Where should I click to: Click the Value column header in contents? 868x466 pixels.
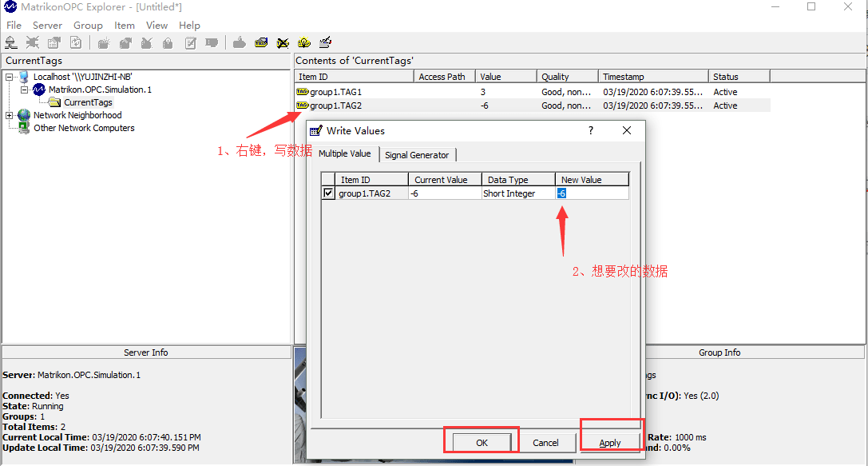(506, 77)
